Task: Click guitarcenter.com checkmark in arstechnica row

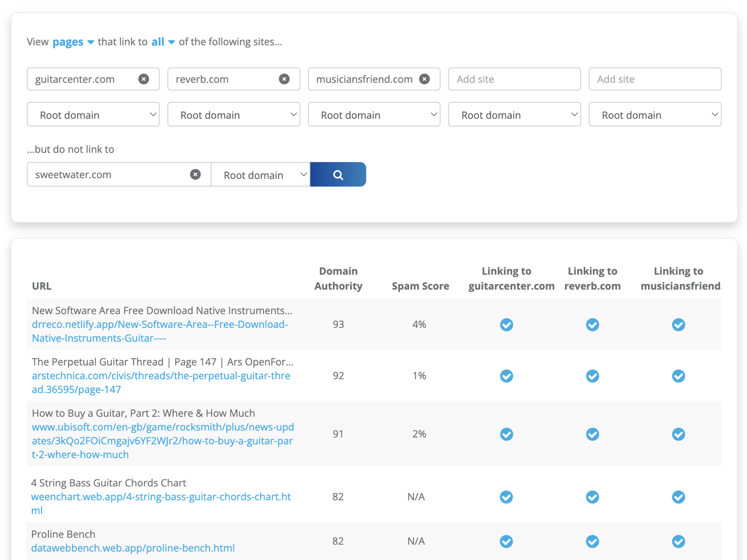Action: pos(507,376)
